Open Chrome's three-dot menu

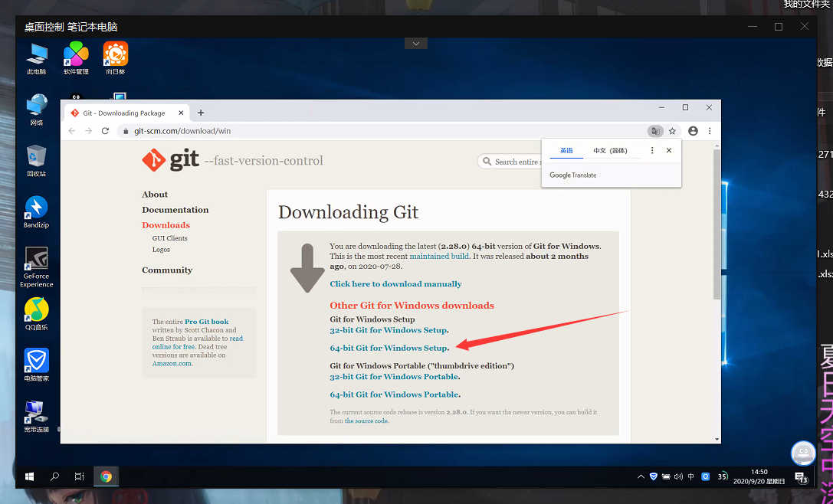710,131
